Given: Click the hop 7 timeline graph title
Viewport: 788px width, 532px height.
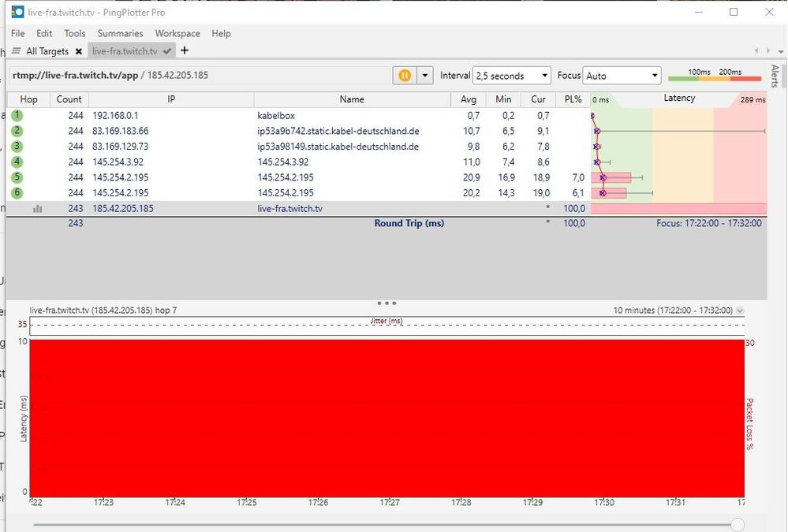Looking at the screenshot, I should click(103, 311).
